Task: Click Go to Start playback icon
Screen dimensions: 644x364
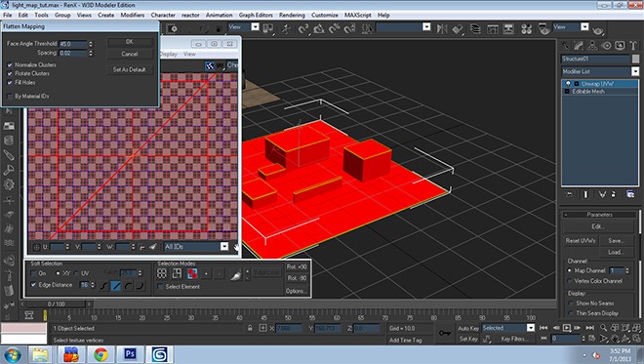Action: [543, 328]
